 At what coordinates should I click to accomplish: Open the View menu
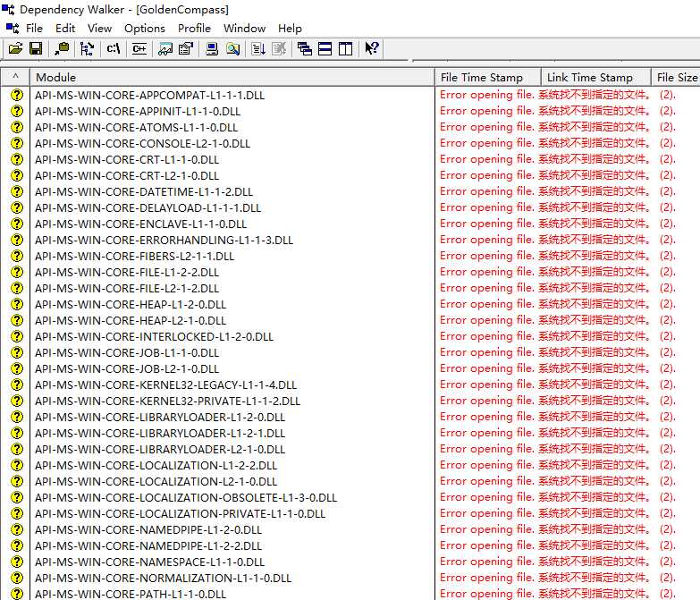point(99,28)
